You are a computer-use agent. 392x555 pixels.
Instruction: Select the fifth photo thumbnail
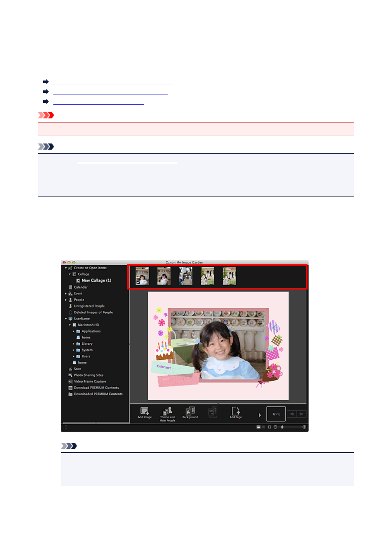229,276
